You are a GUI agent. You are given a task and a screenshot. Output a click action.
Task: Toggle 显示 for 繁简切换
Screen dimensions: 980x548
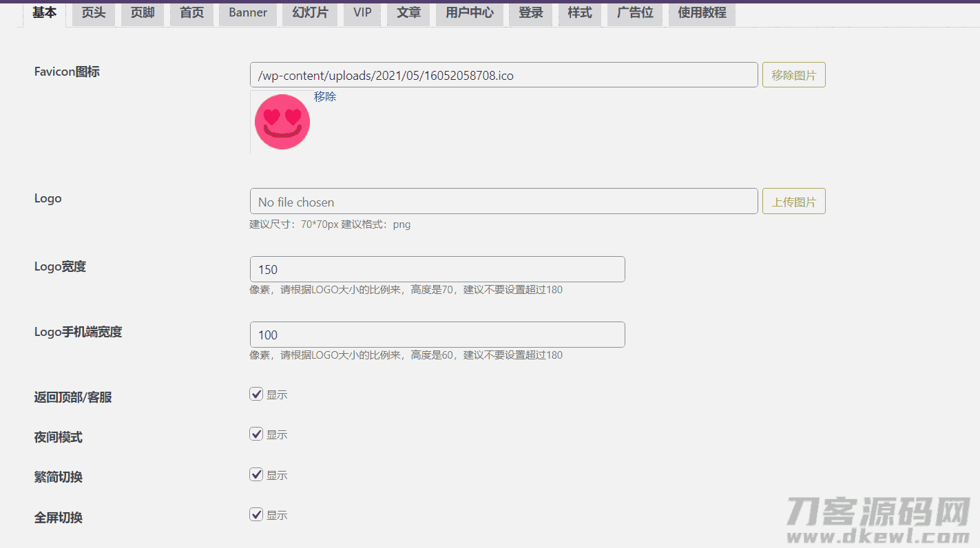coord(256,474)
